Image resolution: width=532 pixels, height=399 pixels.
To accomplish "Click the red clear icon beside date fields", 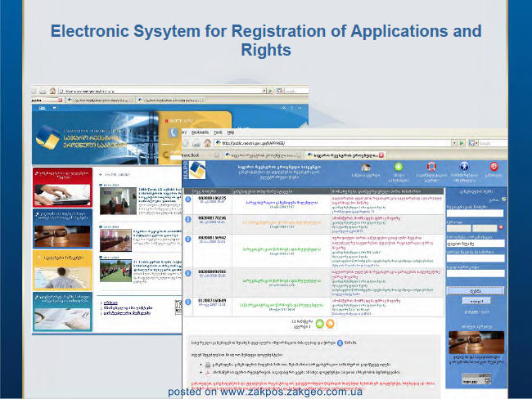I will click(x=501, y=227).
